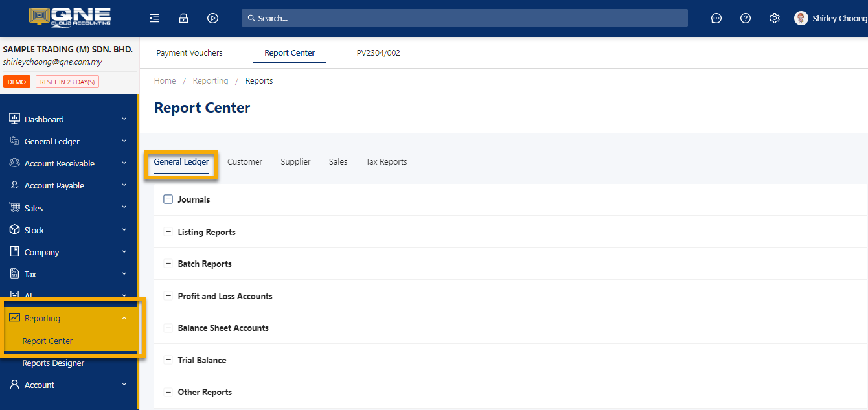This screenshot has width=868, height=410.
Task: Go to Reporting breadcrumb link
Action: (211, 81)
